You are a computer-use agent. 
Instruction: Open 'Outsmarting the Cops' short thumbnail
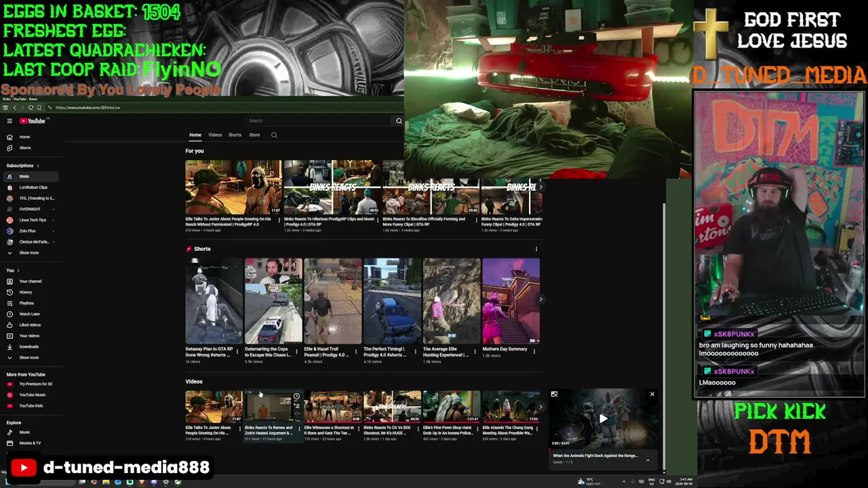(273, 301)
